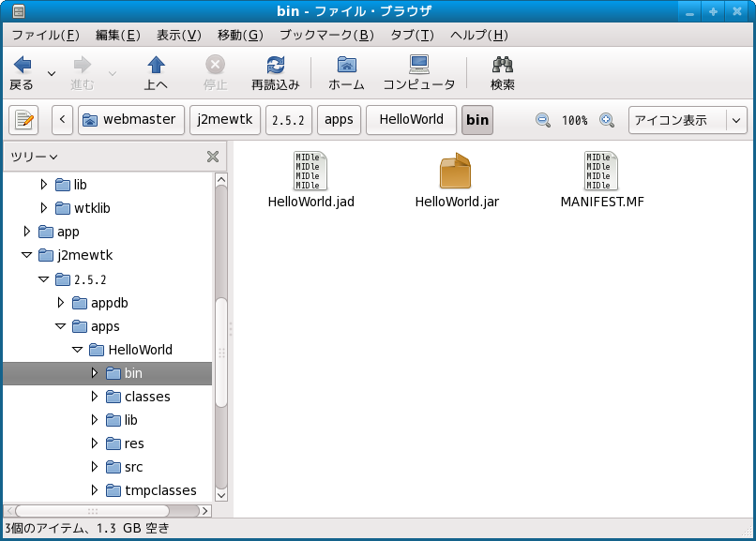Screen dimensions: 756x541
Task: Select the tmpclasses folder in tree
Action: 151,490
